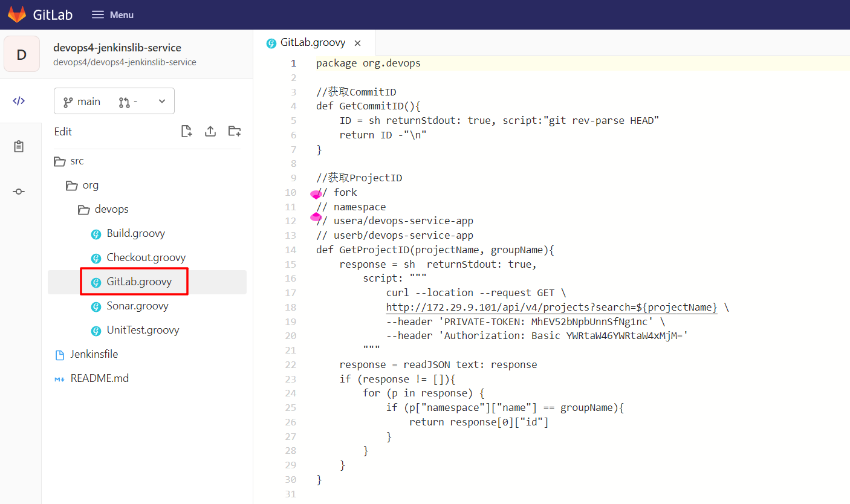Click the folder icon beside src

click(x=59, y=161)
